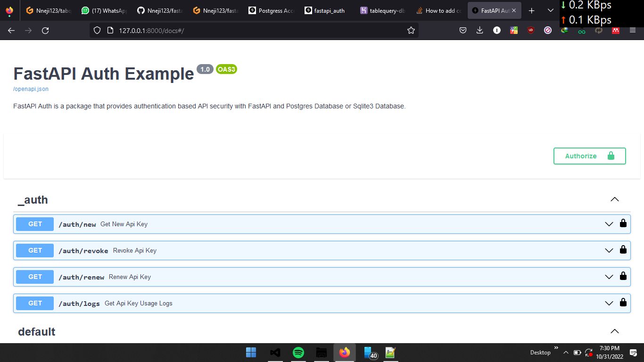Open File Explorer from the taskbar
The height and width of the screenshot is (362, 644).
pyautogui.click(x=322, y=352)
